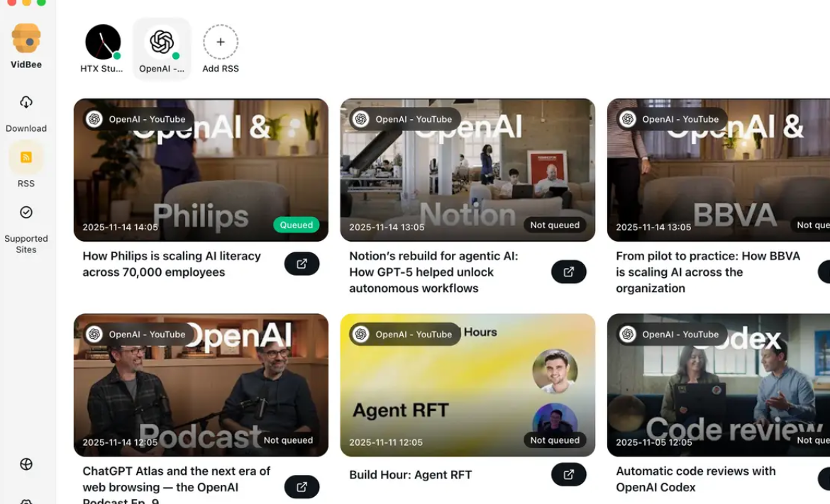Click the VidBee logo icon

pyautogui.click(x=26, y=38)
